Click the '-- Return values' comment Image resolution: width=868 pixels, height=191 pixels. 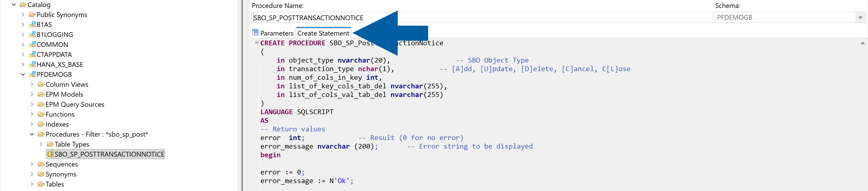(x=293, y=129)
